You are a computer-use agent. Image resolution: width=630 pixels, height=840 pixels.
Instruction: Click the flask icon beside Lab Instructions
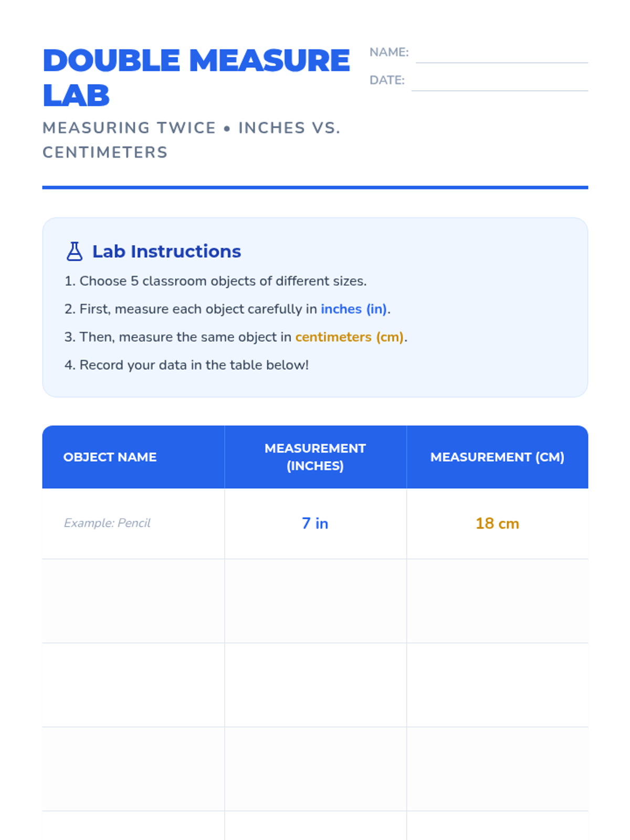[75, 251]
